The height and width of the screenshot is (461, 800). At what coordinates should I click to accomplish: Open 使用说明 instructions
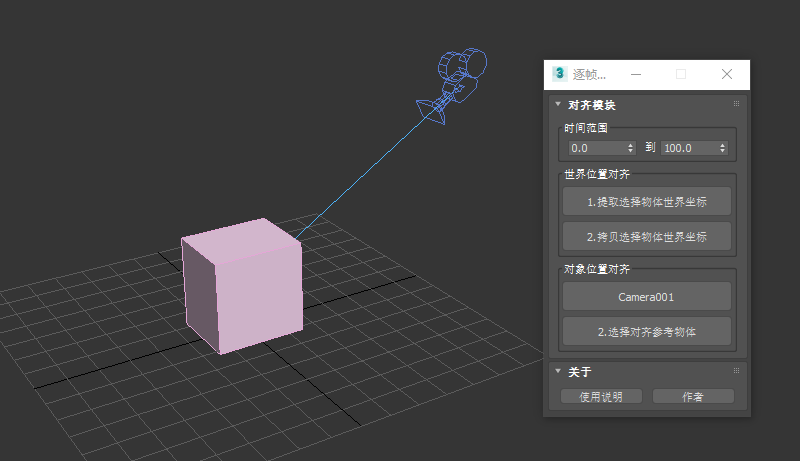point(600,396)
